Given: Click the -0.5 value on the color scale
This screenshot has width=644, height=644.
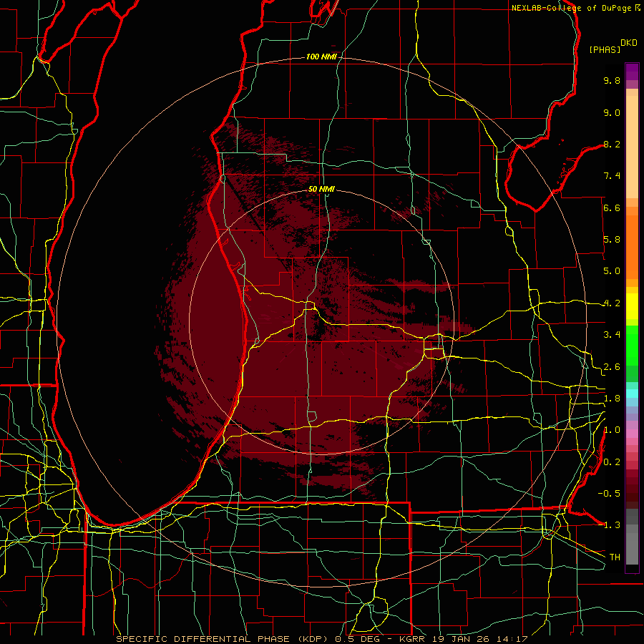Looking at the screenshot, I should [609, 494].
